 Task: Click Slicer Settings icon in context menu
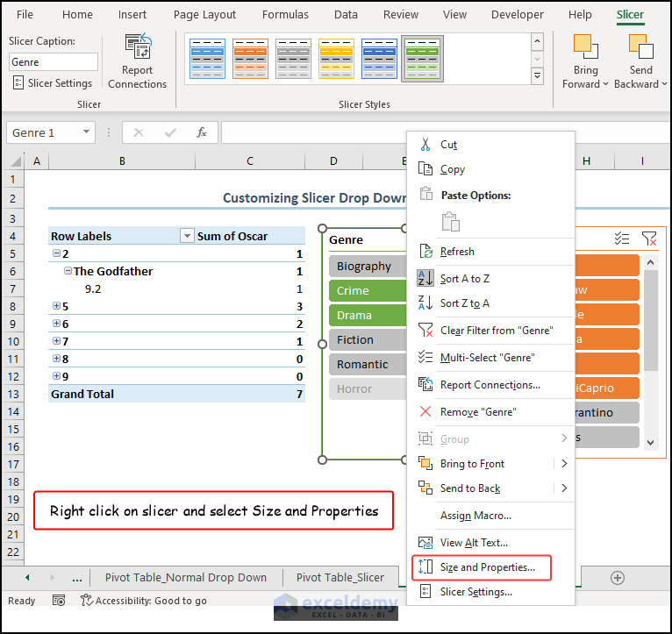[x=425, y=591]
